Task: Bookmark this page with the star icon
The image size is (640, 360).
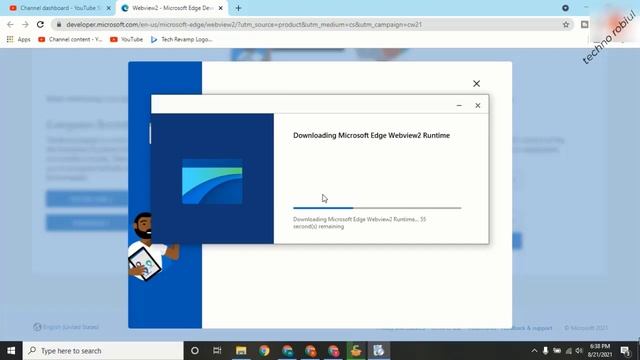Action: pos(566,24)
